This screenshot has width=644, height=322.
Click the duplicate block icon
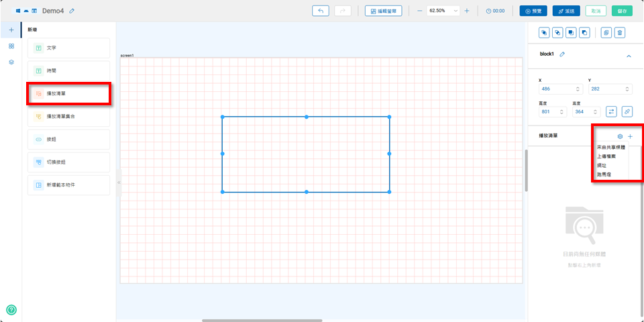pyautogui.click(x=606, y=32)
